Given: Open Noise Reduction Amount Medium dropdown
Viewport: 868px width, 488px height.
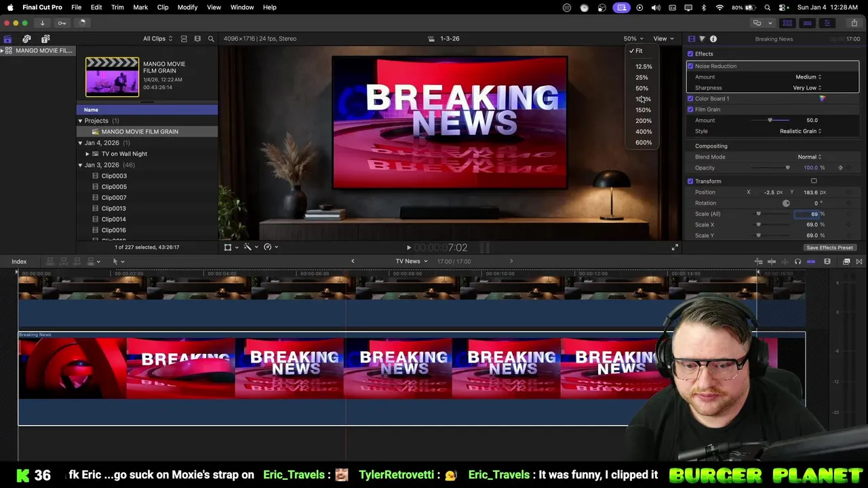Looking at the screenshot, I should [808, 77].
